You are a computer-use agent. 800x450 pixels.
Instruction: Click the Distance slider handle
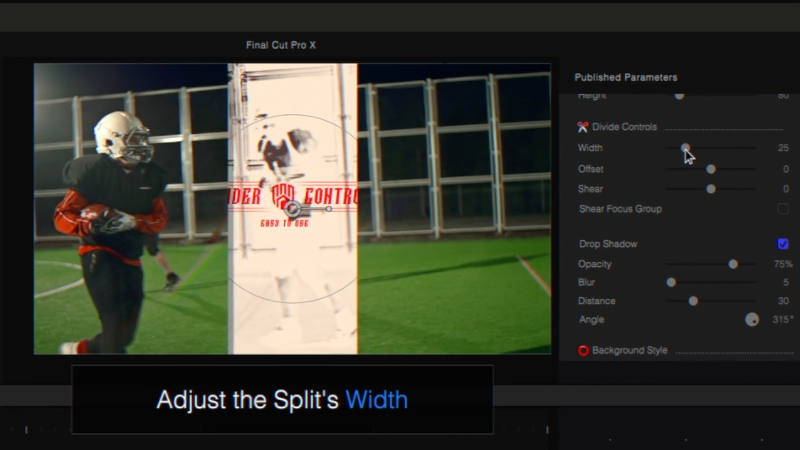693,301
